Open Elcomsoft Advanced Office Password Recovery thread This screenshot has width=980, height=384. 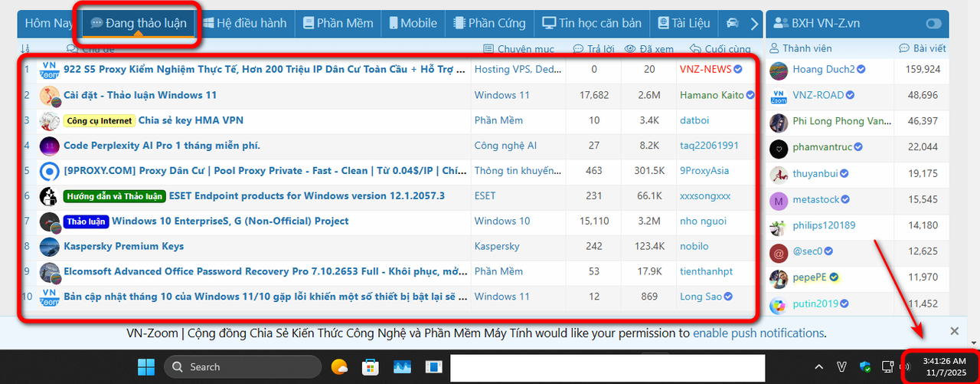coord(265,271)
